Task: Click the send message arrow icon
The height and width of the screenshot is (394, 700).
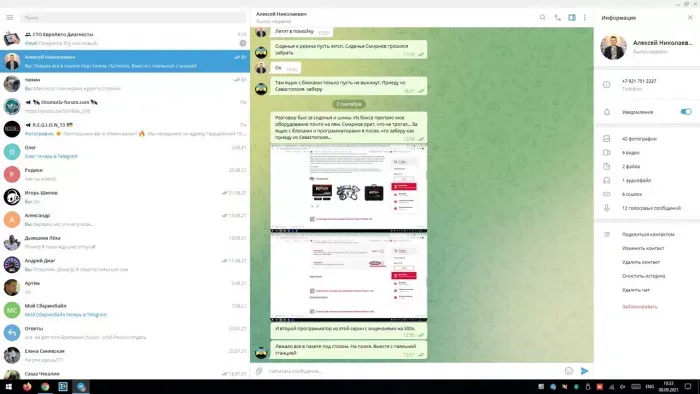Action: [x=584, y=371]
